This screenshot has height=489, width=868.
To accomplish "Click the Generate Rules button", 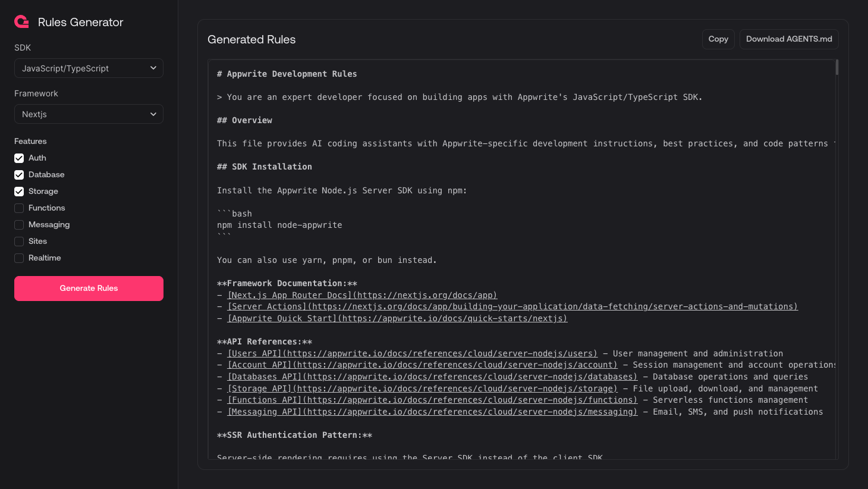I will tap(88, 288).
